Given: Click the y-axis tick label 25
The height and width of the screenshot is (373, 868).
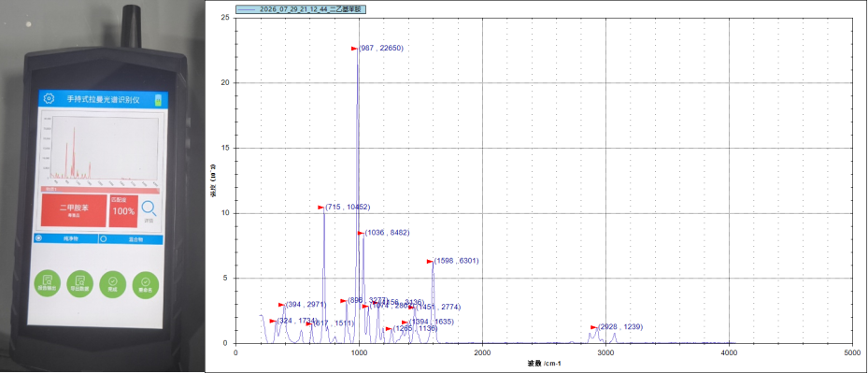Looking at the screenshot, I should click(x=225, y=18).
